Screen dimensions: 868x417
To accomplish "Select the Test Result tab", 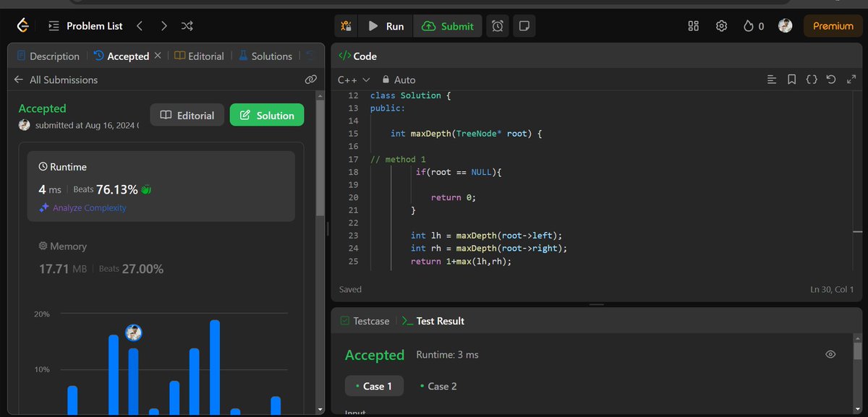I will (x=433, y=321).
